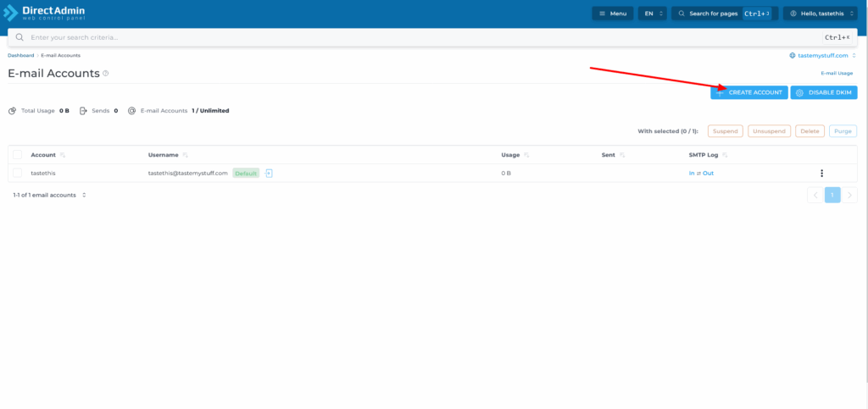Open the E-mail Usage link
The width and height of the screenshot is (868, 409).
tap(837, 74)
